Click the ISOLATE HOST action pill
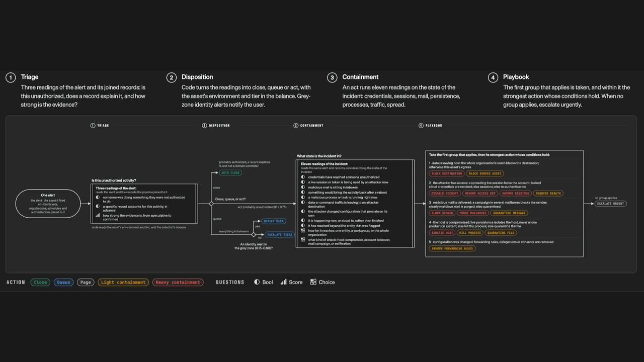Image resolution: width=644 pixels, height=362 pixels. (442, 233)
